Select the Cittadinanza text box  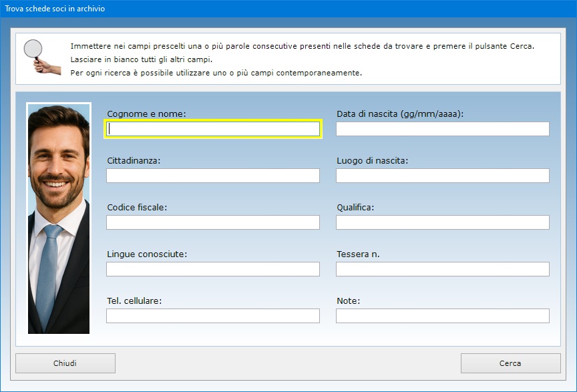point(213,176)
